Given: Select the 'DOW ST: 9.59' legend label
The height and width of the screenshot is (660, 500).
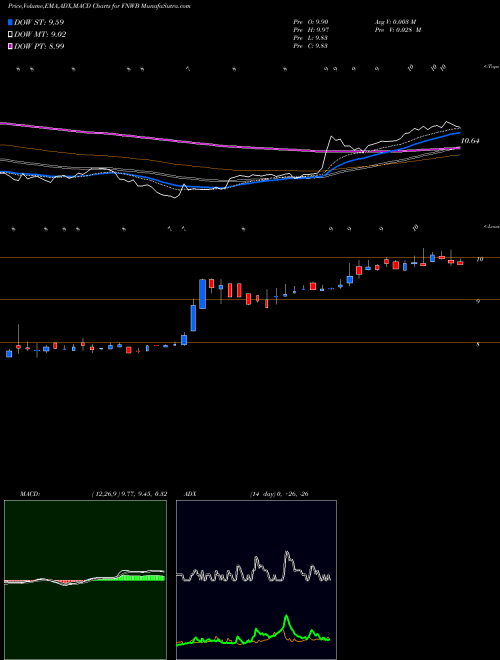Looking at the screenshot, I should 39,22.
